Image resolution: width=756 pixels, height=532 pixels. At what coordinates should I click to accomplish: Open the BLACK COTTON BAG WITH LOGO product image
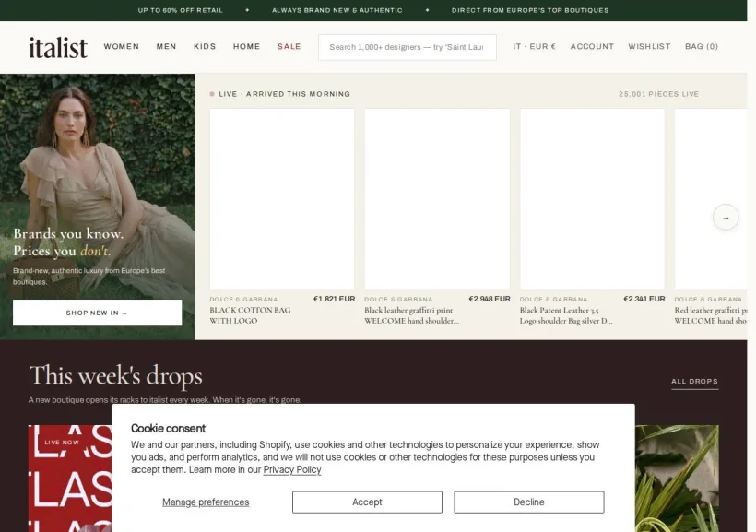pos(282,199)
